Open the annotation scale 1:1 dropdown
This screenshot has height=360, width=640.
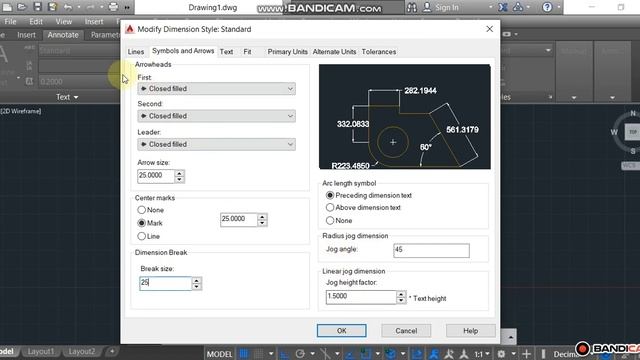coord(482,354)
